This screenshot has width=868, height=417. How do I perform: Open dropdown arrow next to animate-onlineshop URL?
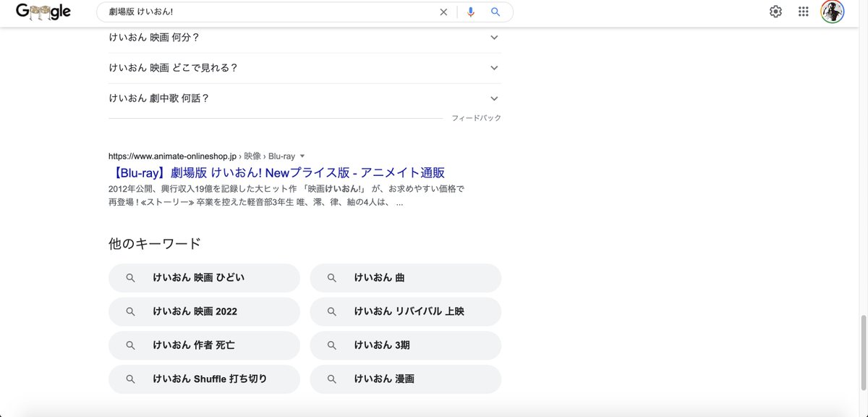[302, 156]
